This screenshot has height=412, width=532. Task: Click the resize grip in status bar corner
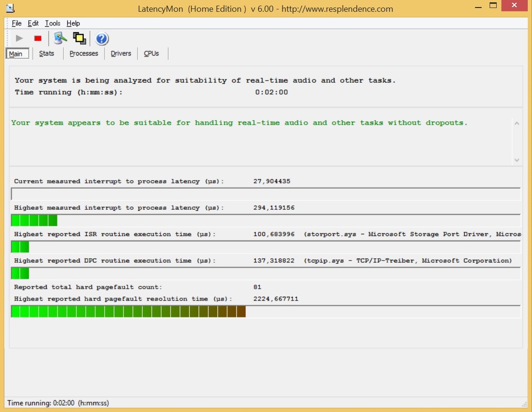pyautogui.click(x=524, y=404)
